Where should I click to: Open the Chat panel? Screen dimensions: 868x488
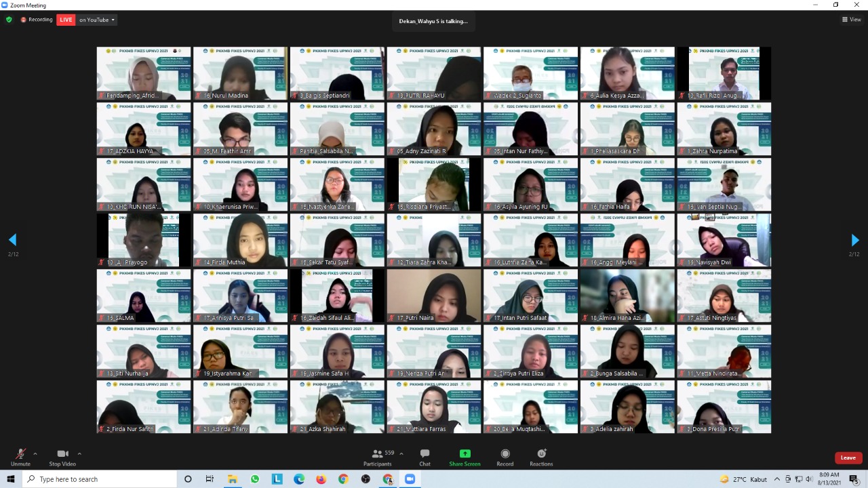tap(425, 456)
